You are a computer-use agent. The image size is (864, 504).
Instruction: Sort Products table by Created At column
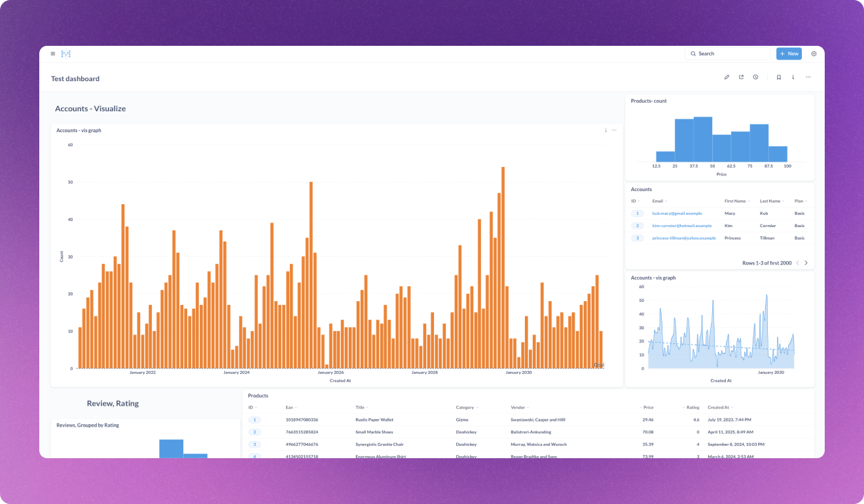[721, 407]
